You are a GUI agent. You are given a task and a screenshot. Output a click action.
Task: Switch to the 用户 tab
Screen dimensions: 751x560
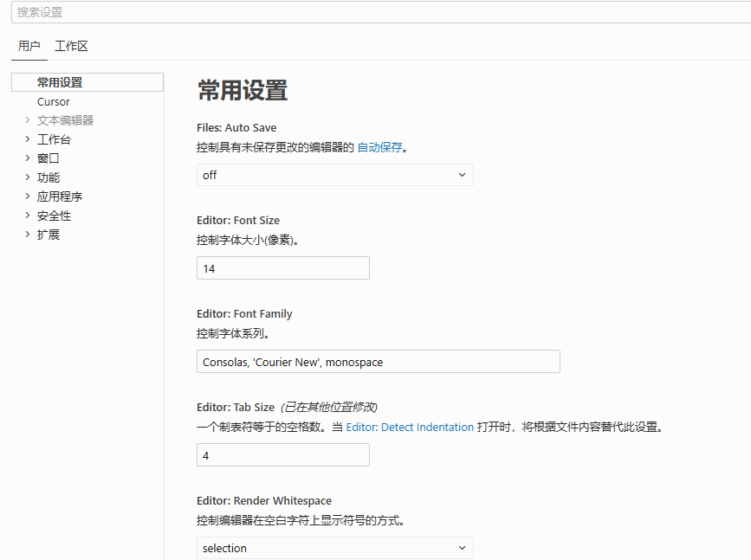(x=29, y=47)
